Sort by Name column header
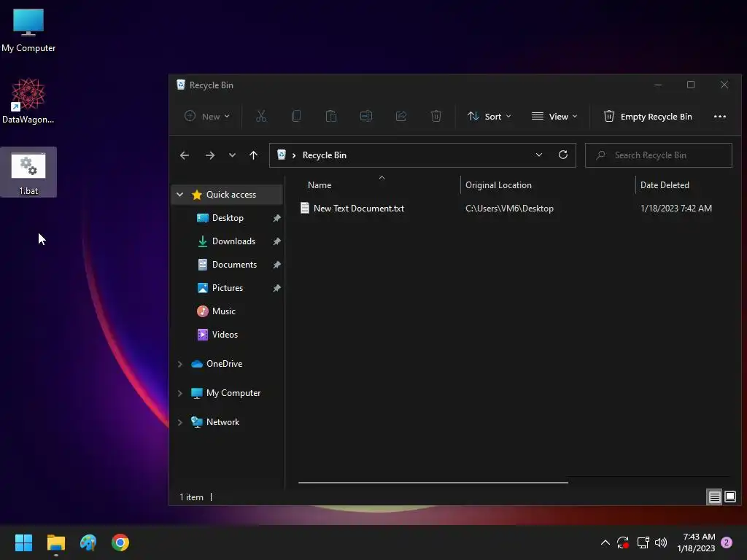 click(x=320, y=185)
